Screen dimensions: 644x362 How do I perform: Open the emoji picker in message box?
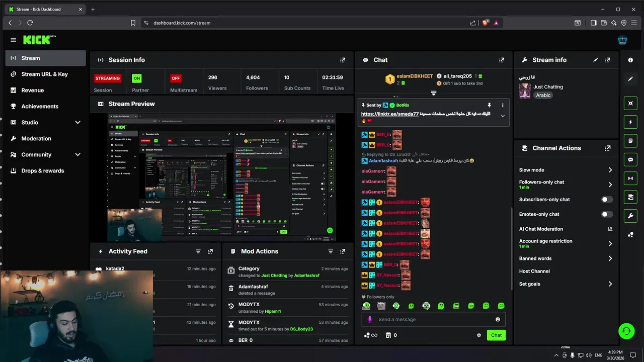click(x=498, y=319)
